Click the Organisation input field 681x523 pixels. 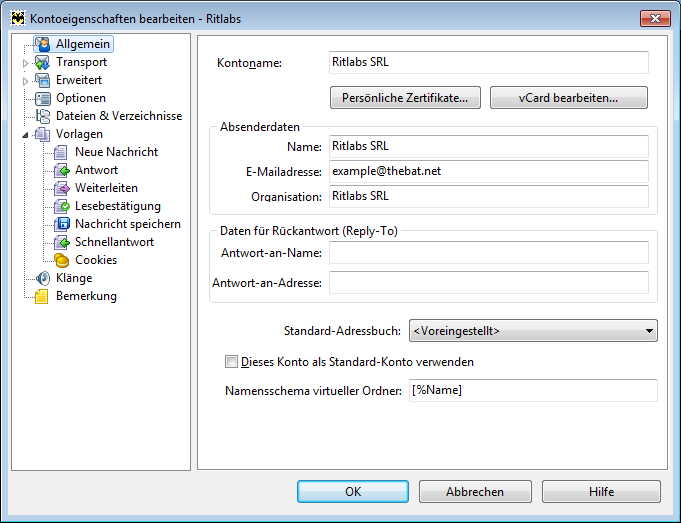point(489,196)
